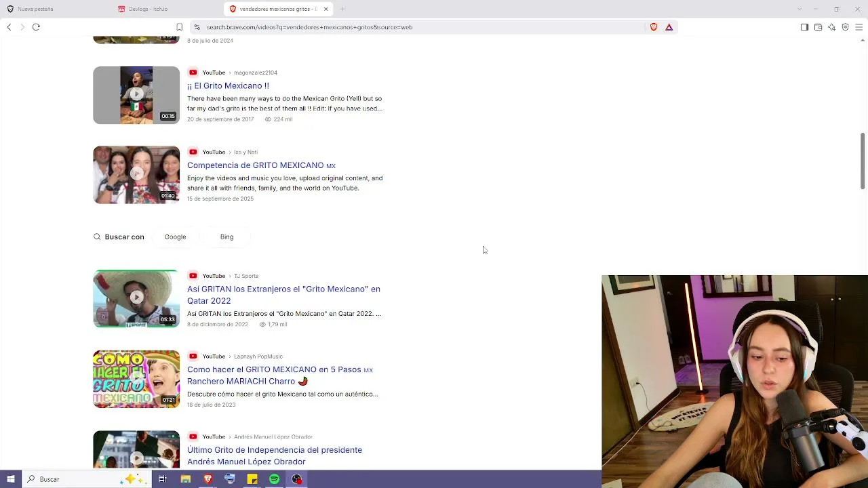Screen dimensions: 868x488
Task: Click the Brave icon in taskbar
Action: (x=208, y=479)
